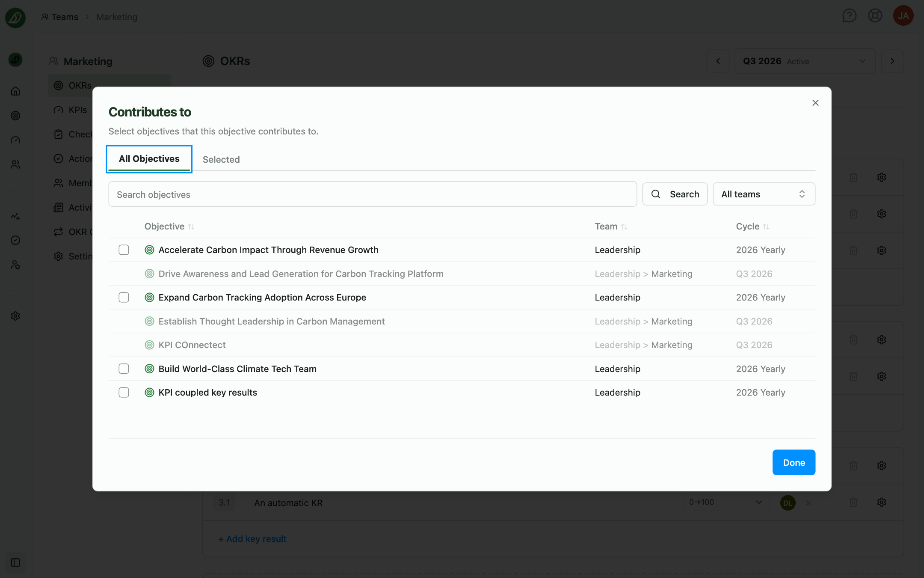Open the Home icon in left rail

click(x=15, y=91)
